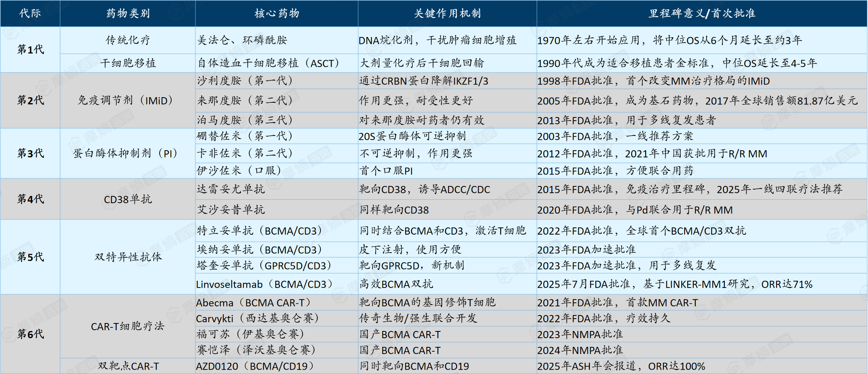Select the 第6代 generation cell

pos(30,334)
